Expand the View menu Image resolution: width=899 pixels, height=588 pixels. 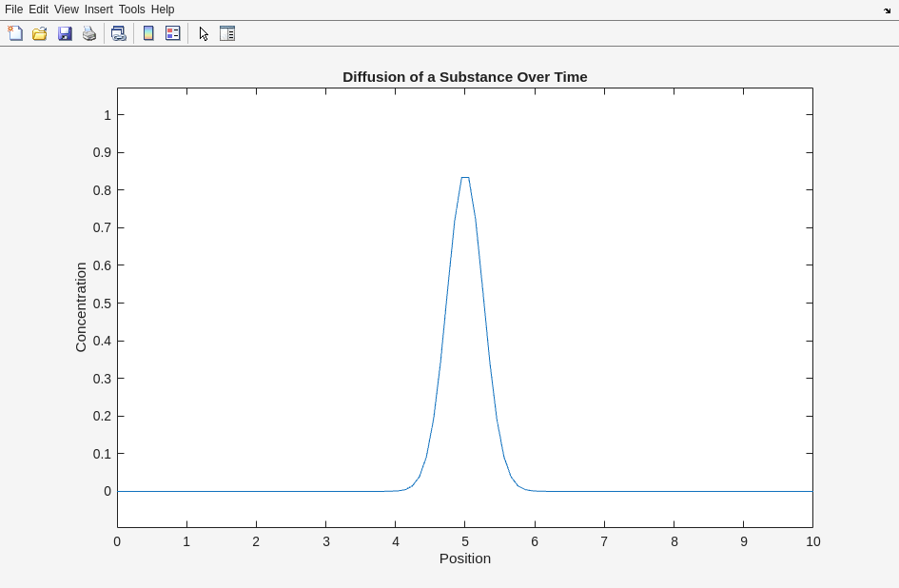click(x=66, y=10)
